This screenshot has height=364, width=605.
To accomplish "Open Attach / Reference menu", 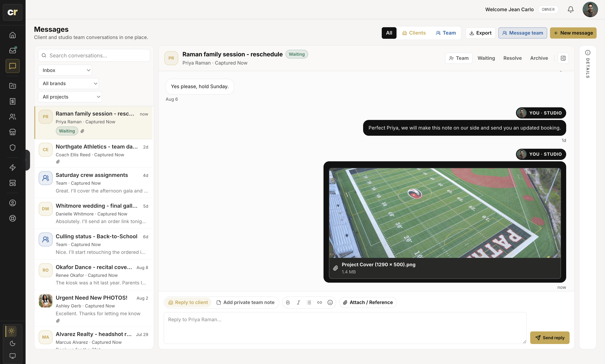I will [368, 302].
